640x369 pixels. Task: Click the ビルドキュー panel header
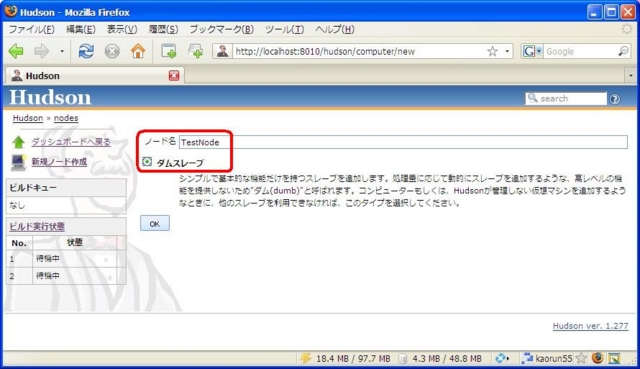point(67,188)
